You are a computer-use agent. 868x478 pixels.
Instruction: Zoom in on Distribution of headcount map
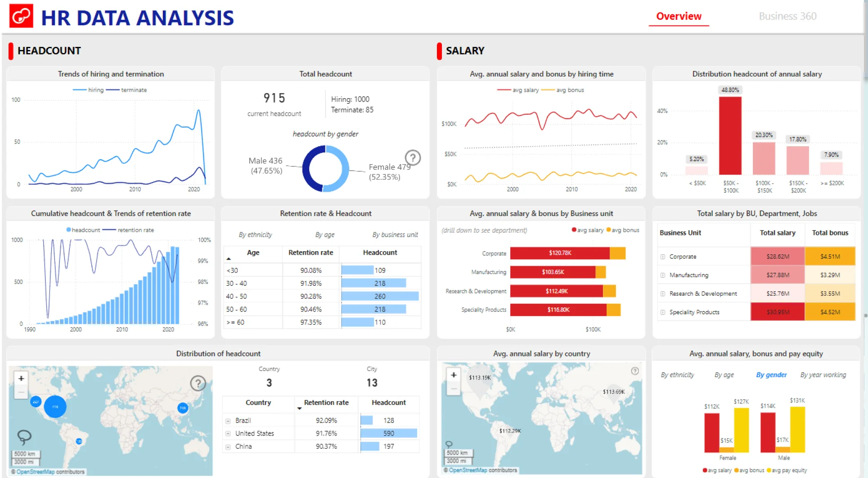21,379
